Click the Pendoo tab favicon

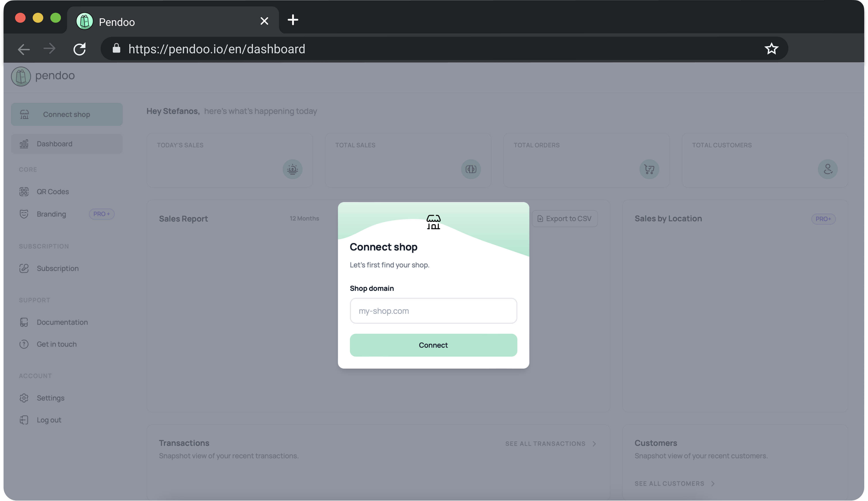(x=84, y=21)
